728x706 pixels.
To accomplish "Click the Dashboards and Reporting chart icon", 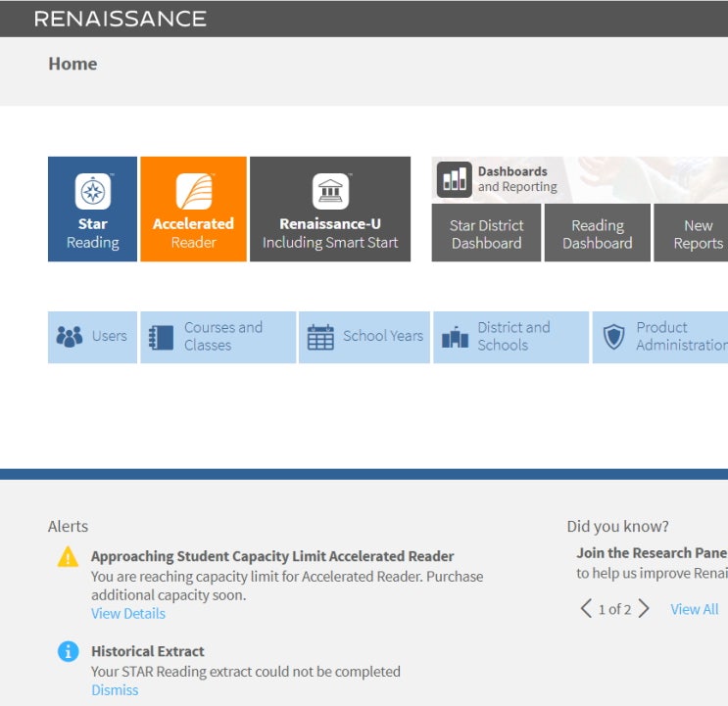I will [x=454, y=180].
